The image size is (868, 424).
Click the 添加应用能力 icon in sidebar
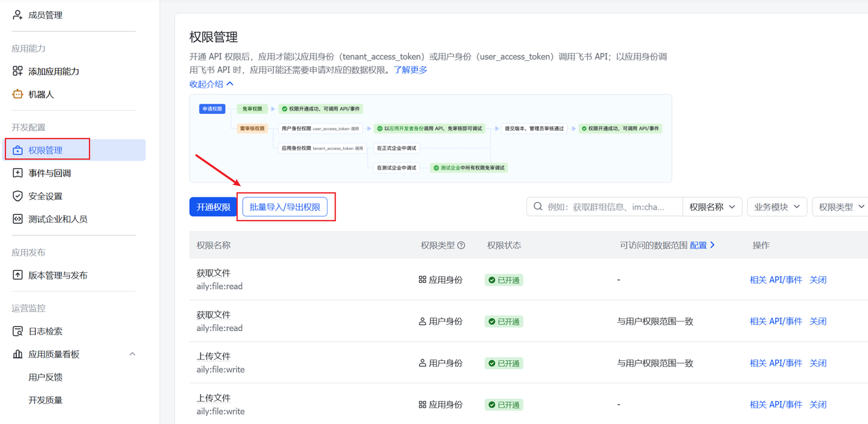[17, 70]
